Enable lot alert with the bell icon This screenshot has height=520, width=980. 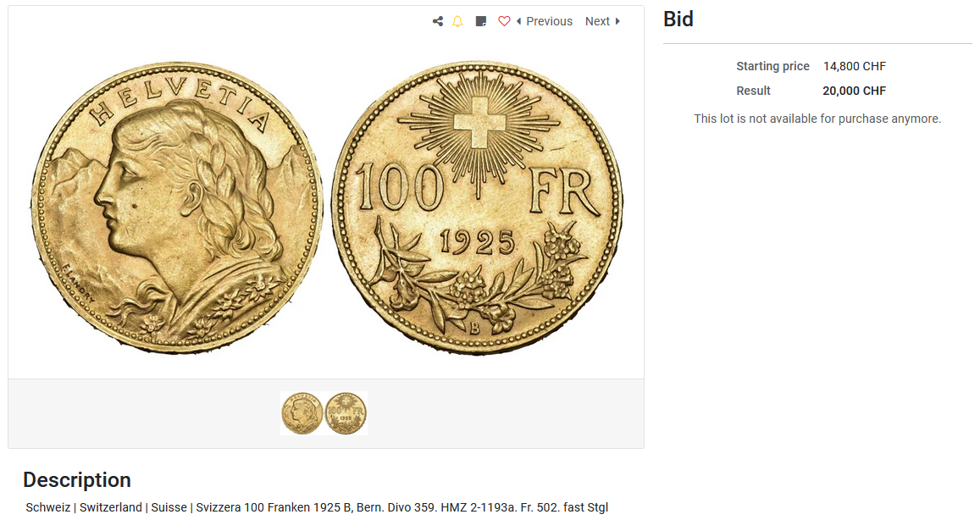tap(457, 21)
